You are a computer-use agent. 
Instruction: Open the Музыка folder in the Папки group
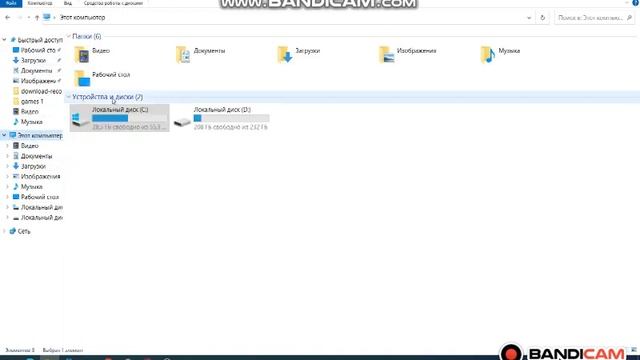pos(500,54)
